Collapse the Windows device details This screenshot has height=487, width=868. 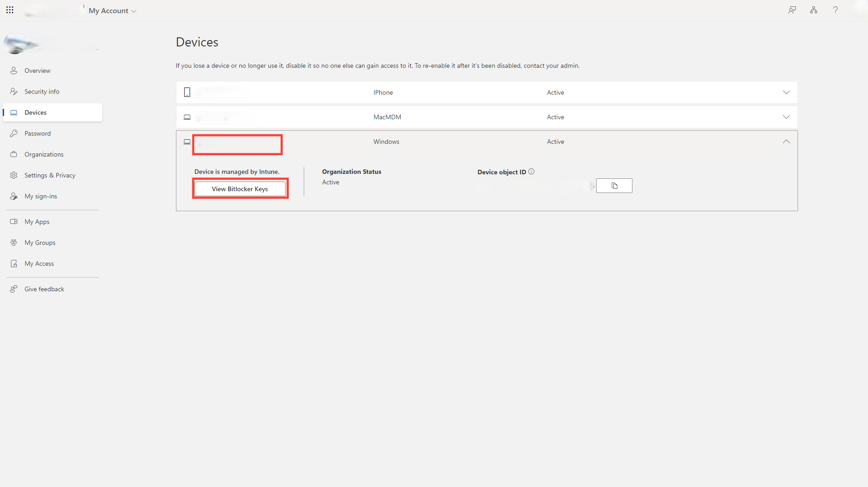click(786, 141)
